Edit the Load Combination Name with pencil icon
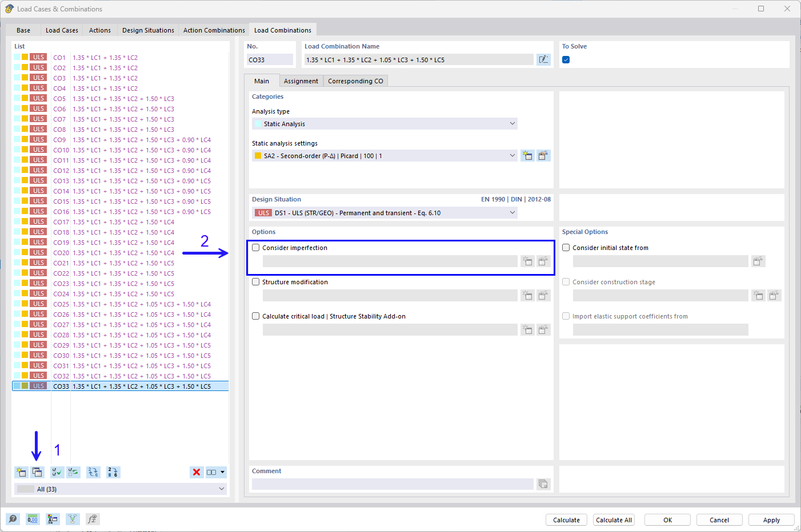The width and height of the screenshot is (801, 532). tap(543, 59)
